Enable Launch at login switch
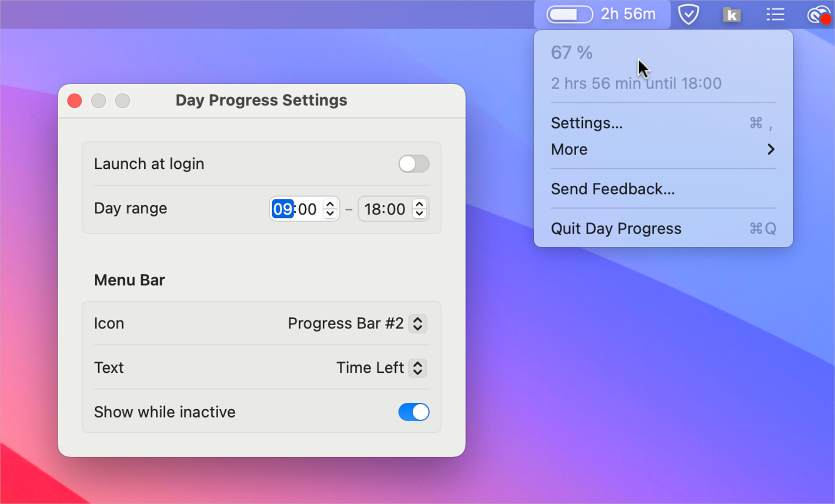The width and height of the screenshot is (835, 504). click(414, 164)
